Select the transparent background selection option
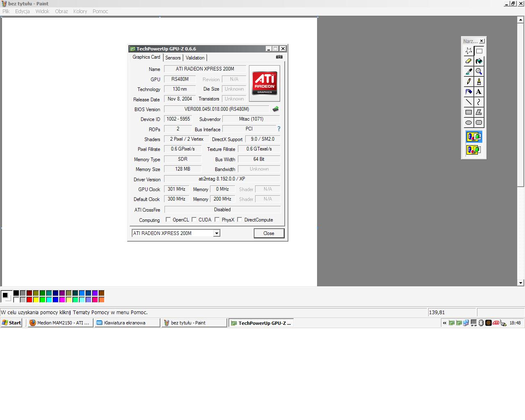Viewport: 525px width, 420px height. tap(474, 150)
